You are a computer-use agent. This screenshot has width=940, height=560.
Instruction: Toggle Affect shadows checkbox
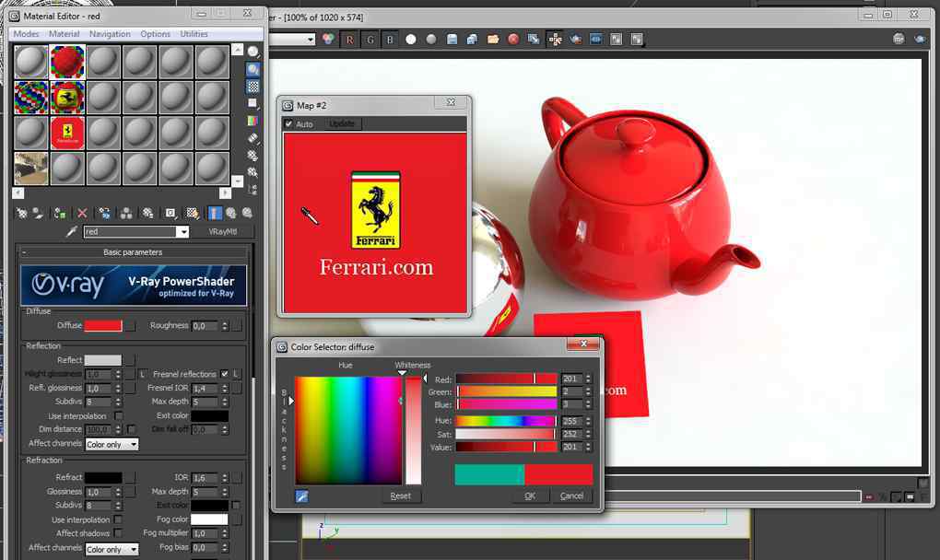click(x=118, y=533)
